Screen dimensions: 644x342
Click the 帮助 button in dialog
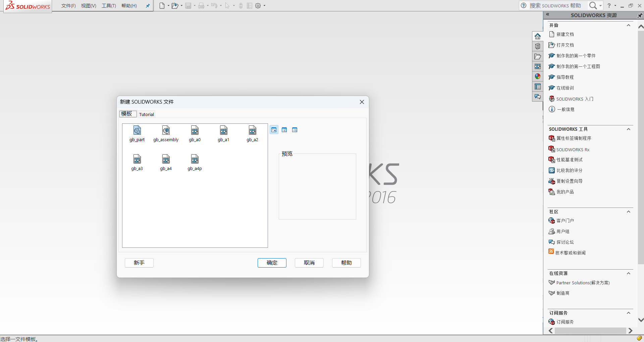(x=346, y=263)
